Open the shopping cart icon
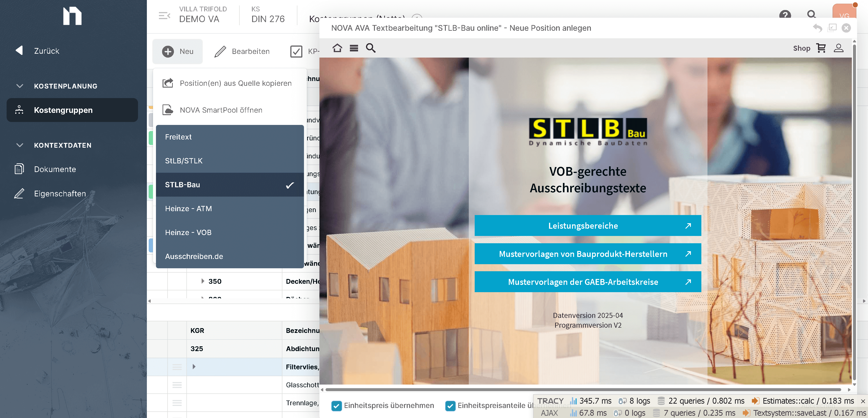The height and width of the screenshot is (418, 868). (x=821, y=48)
